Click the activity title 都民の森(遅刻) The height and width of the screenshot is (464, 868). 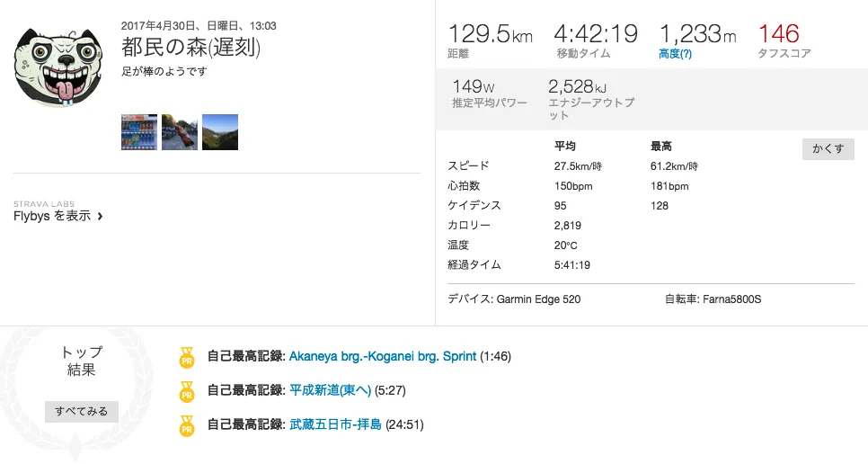pos(190,48)
